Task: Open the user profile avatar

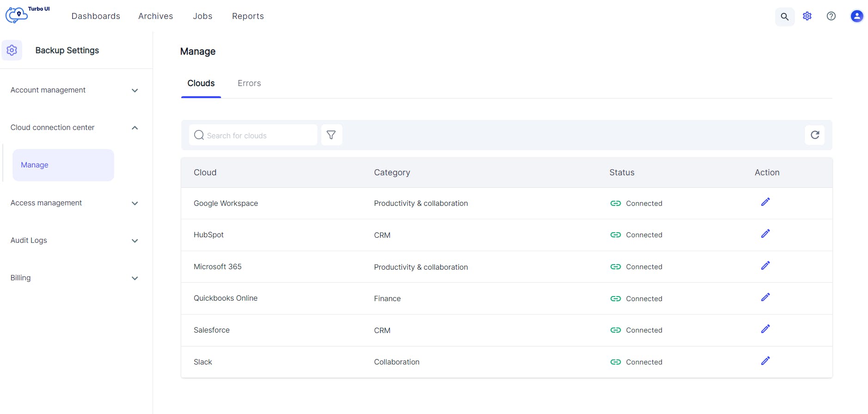Action: pos(856,16)
